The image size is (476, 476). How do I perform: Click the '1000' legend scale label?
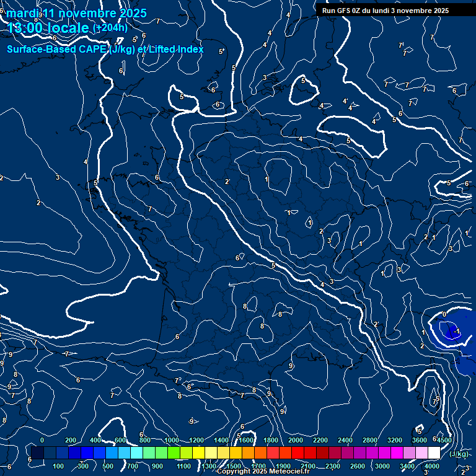click(172, 440)
